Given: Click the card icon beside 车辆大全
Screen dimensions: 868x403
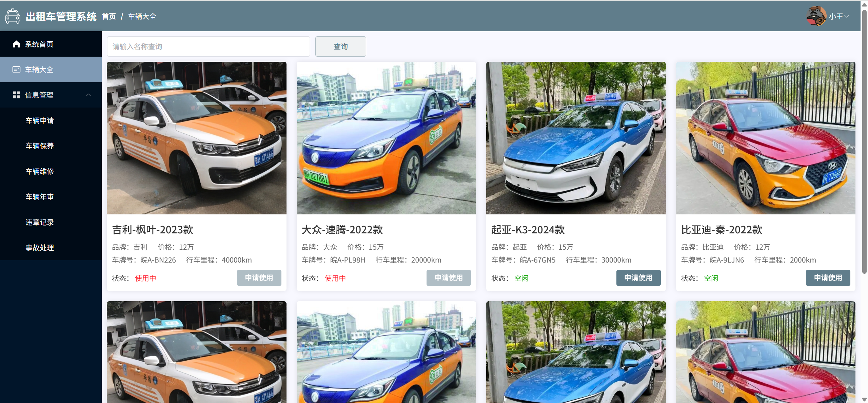Looking at the screenshot, I should click(16, 70).
